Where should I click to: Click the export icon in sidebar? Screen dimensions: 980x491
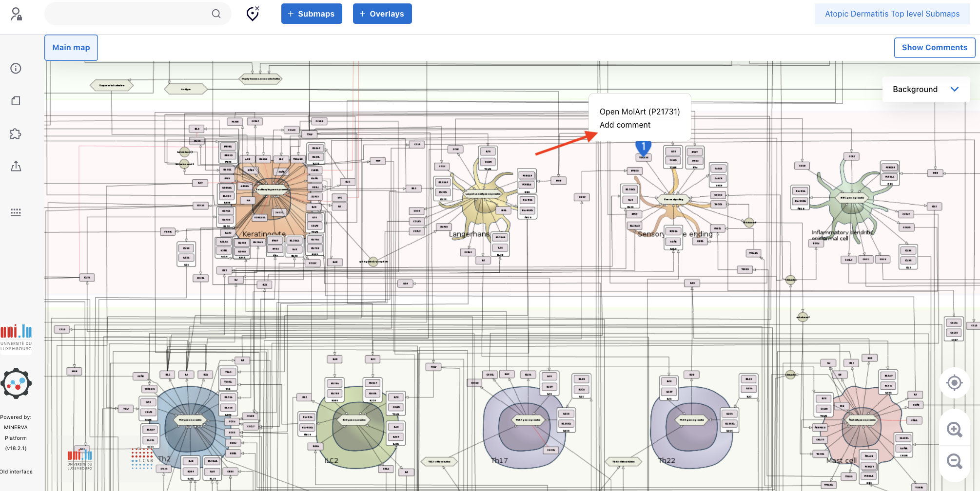click(x=16, y=167)
